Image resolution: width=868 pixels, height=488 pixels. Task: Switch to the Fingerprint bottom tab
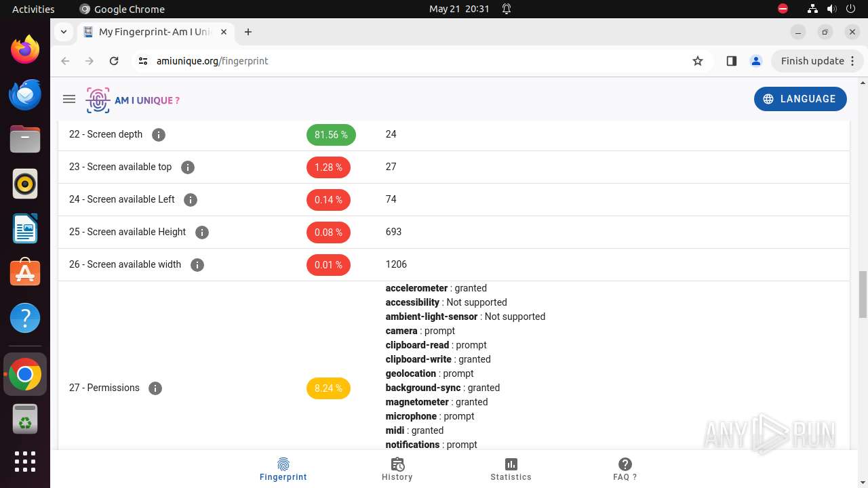pos(283,469)
